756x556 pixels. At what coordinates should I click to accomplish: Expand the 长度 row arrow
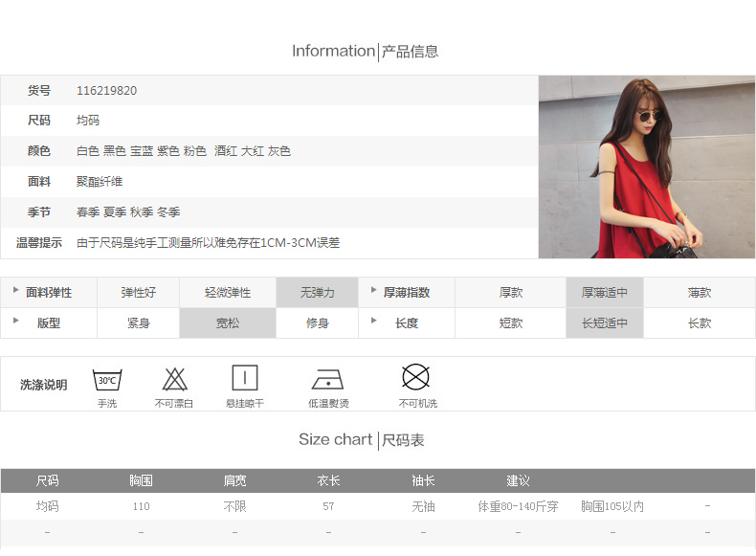click(374, 321)
